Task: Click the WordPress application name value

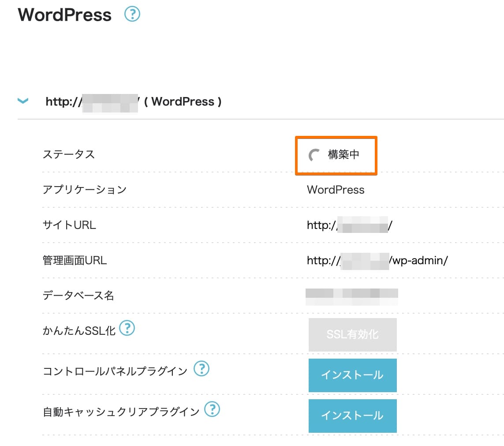Action: (335, 190)
